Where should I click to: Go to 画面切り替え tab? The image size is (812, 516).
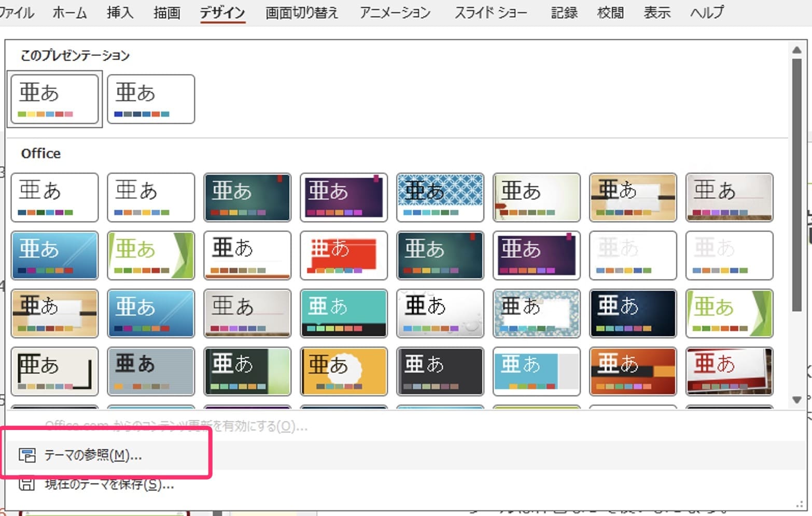[301, 12]
